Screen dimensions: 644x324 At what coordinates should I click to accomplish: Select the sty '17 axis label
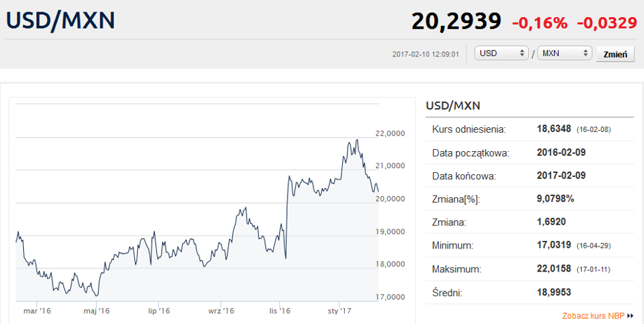pos(339,311)
